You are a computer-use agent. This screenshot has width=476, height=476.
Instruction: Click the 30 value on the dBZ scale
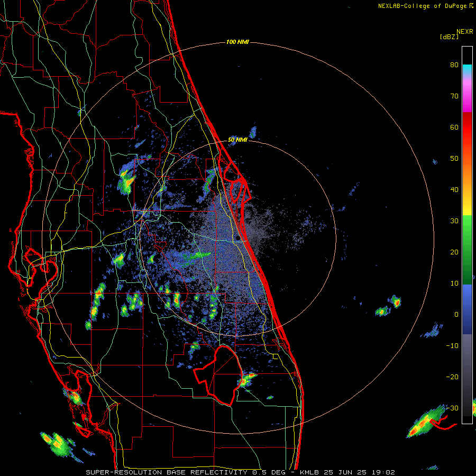tap(454, 221)
